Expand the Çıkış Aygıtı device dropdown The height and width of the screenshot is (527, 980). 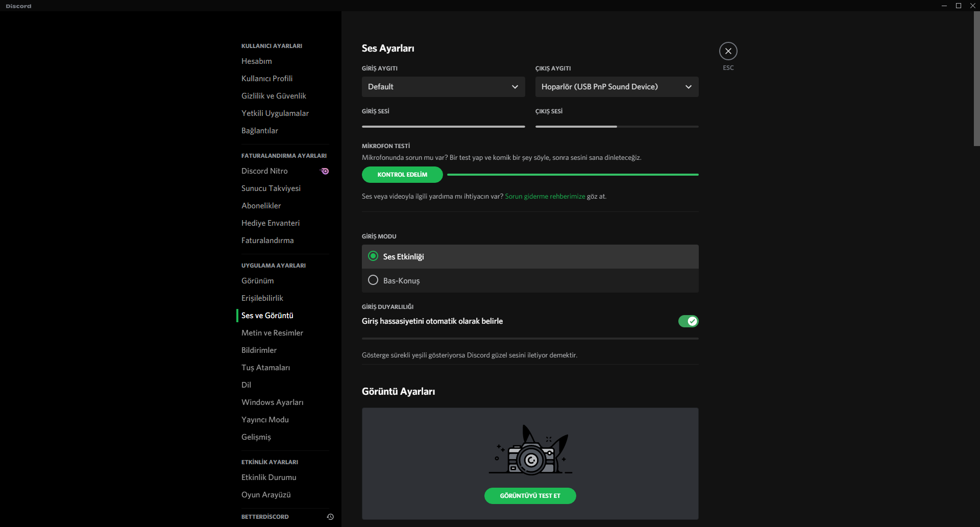(x=617, y=87)
